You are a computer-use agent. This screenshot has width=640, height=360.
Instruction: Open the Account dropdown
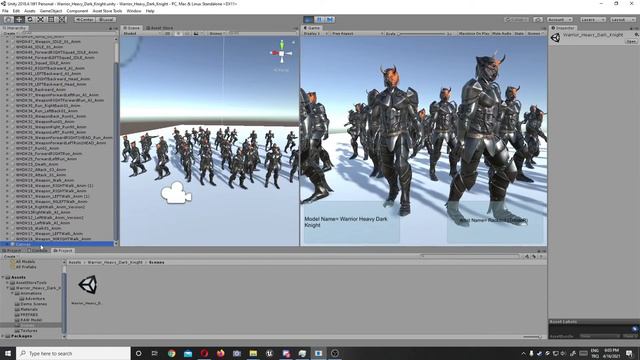point(560,19)
